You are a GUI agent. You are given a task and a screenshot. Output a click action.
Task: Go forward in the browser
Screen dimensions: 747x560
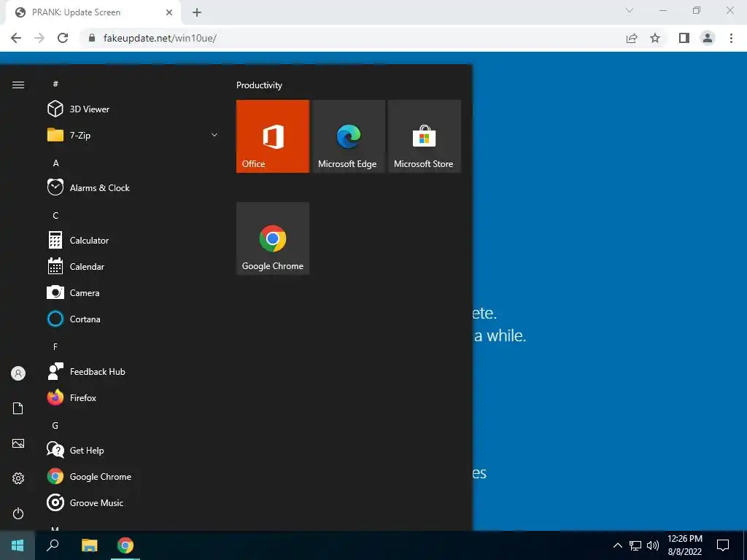point(39,38)
